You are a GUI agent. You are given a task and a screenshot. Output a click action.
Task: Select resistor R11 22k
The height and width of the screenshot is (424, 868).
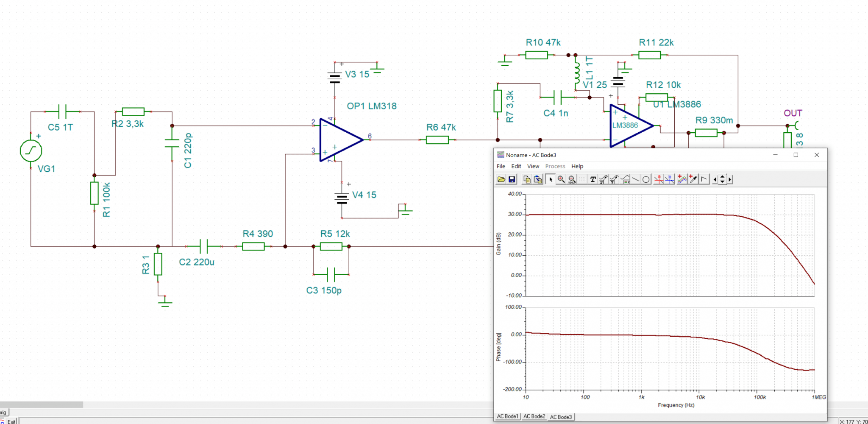pos(650,55)
